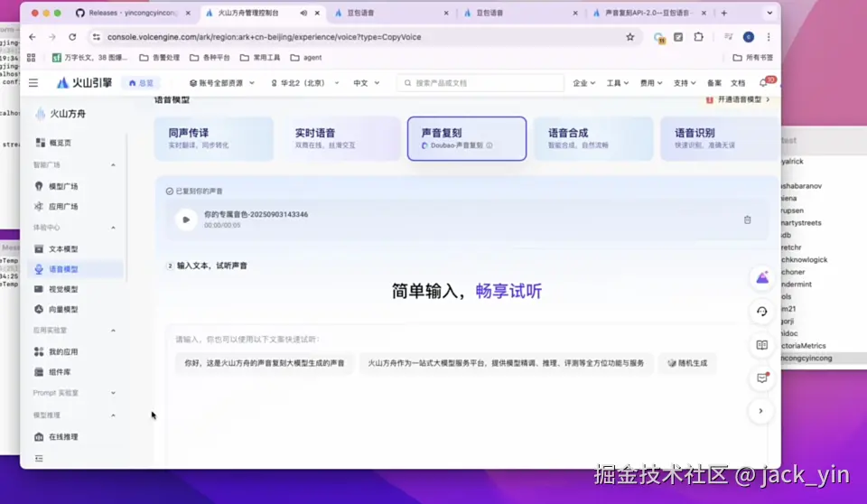Image resolution: width=867 pixels, height=504 pixels.
Task: Click the Chrome address bar URL
Action: (x=264, y=37)
